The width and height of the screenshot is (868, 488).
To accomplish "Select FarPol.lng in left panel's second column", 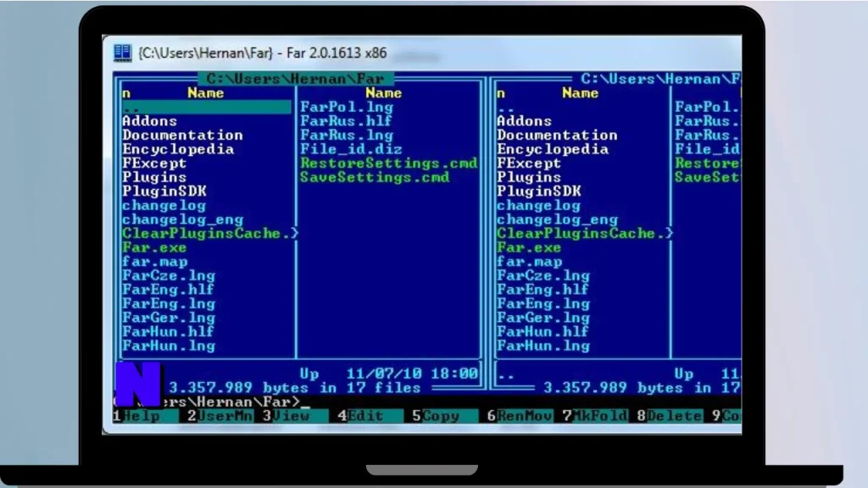I will click(347, 108).
